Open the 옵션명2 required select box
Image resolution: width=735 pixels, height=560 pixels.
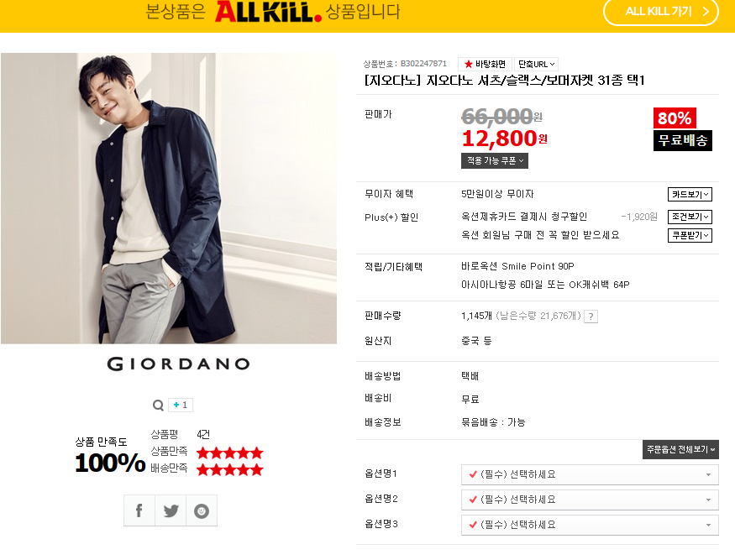click(590, 500)
